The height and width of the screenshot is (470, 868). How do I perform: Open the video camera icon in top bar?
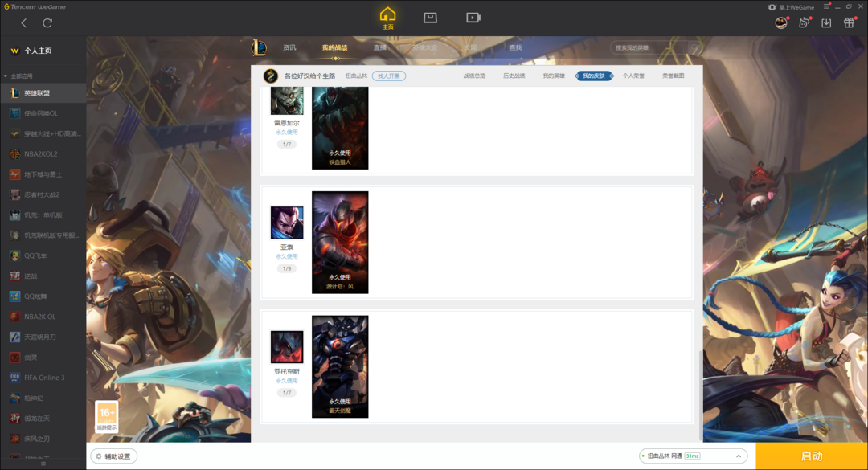(x=473, y=18)
